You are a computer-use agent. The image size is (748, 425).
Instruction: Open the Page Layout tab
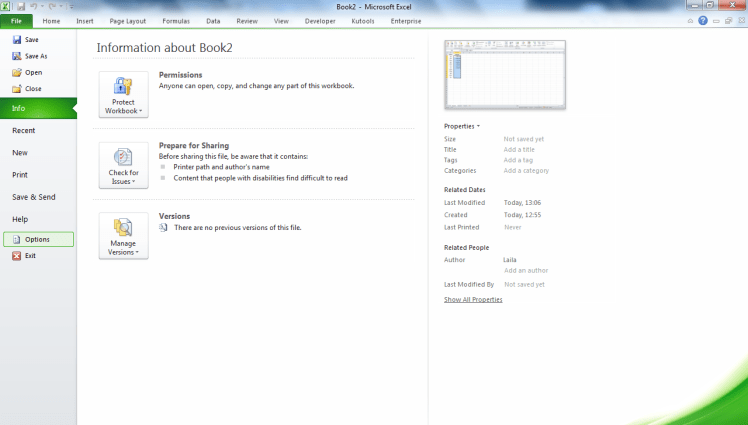click(x=128, y=20)
